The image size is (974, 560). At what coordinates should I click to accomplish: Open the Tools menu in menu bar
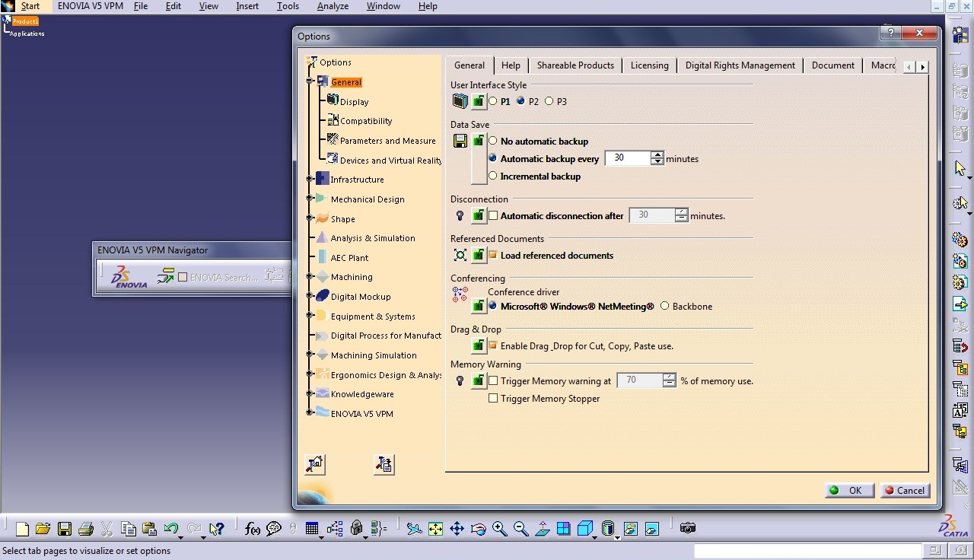point(288,6)
